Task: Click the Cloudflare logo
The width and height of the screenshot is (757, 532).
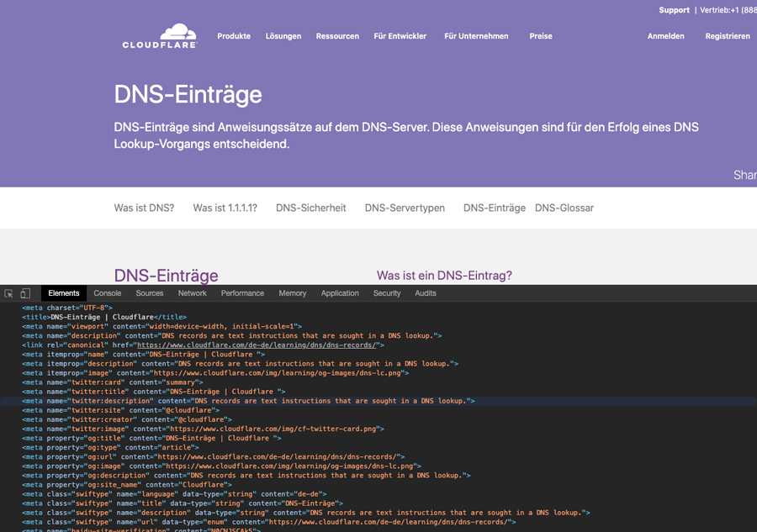Action: pos(160,36)
